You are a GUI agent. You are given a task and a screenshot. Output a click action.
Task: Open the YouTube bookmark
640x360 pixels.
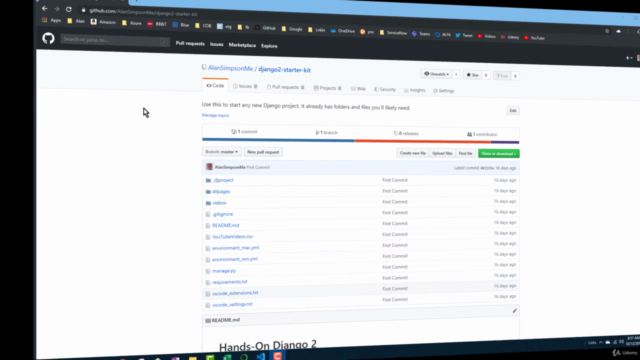534,38
